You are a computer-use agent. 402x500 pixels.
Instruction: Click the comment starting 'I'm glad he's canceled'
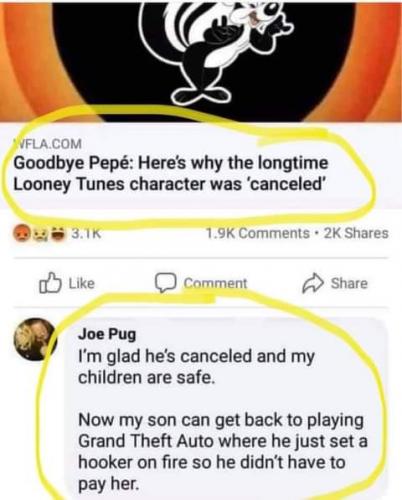pyautogui.click(x=196, y=367)
